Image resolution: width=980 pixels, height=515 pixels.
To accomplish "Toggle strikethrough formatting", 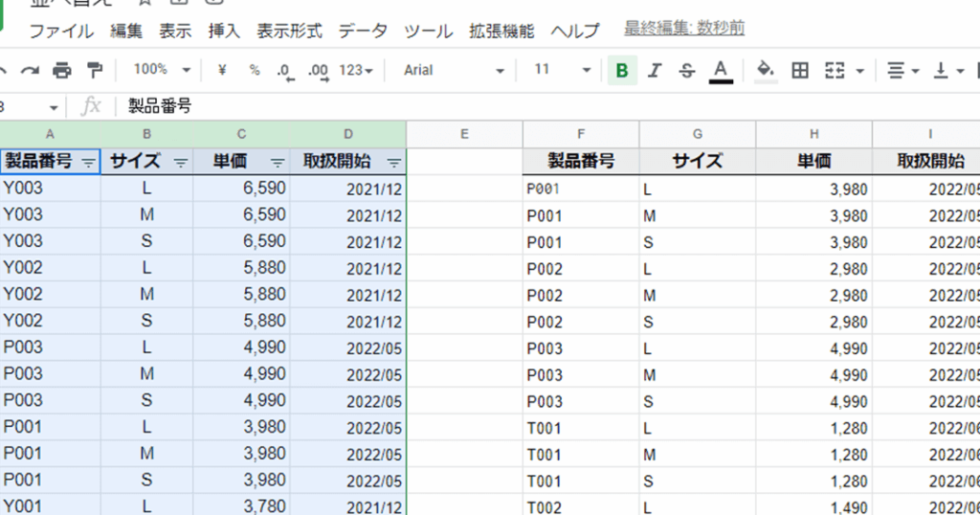I will tap(686, 70).
